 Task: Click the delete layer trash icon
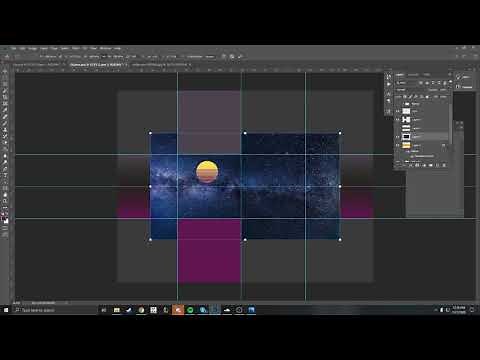(x=444, y=165)
